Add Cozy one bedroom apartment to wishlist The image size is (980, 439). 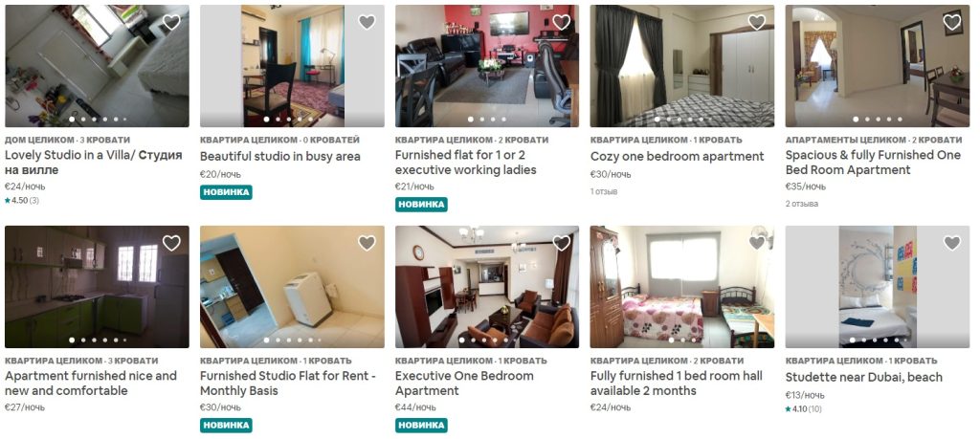pyautogui.click(x=757, y=23)
